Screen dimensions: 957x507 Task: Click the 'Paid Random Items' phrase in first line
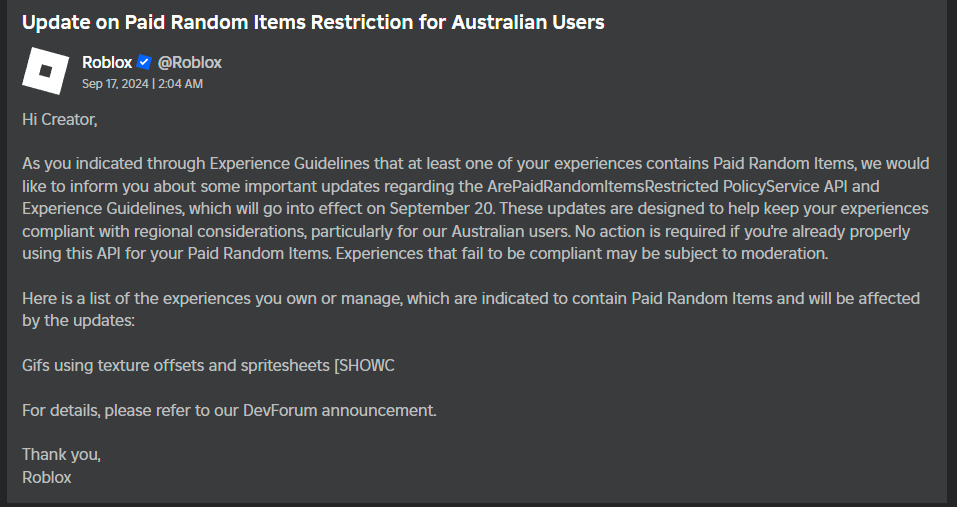[784, 164]
